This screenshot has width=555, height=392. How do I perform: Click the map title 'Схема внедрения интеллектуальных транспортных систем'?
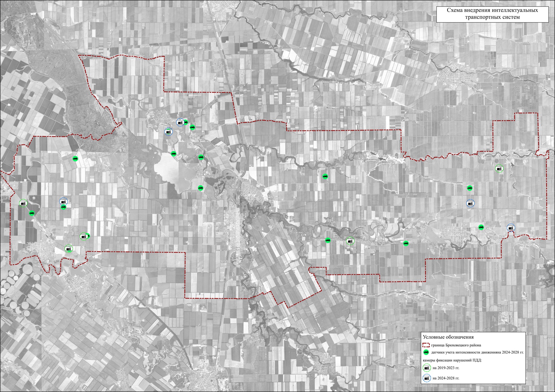coord(492,14)
